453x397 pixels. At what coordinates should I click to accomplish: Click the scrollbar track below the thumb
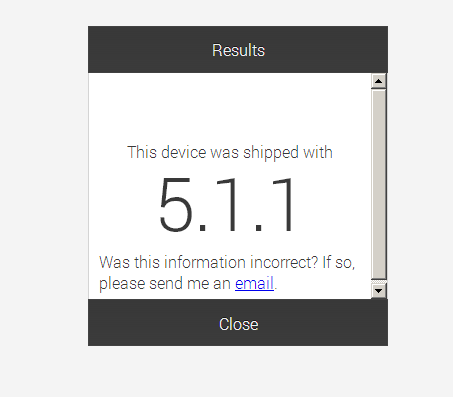pyautogui.click(x=378, y=282)
